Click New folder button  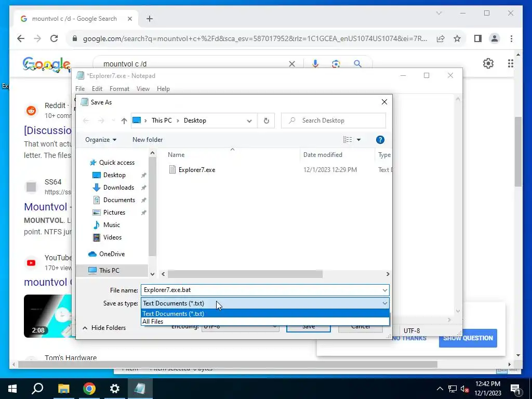pyautogui.click(x=148, y=140)
